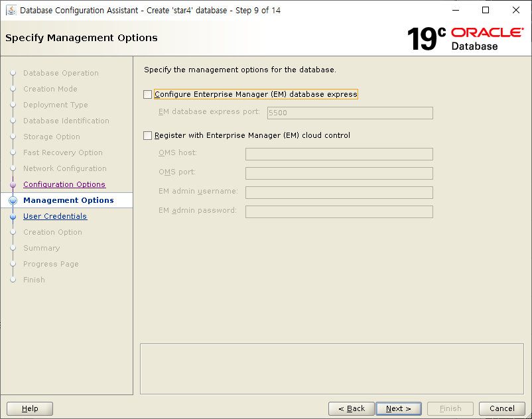Click Database Operation step label

(61, 73)
